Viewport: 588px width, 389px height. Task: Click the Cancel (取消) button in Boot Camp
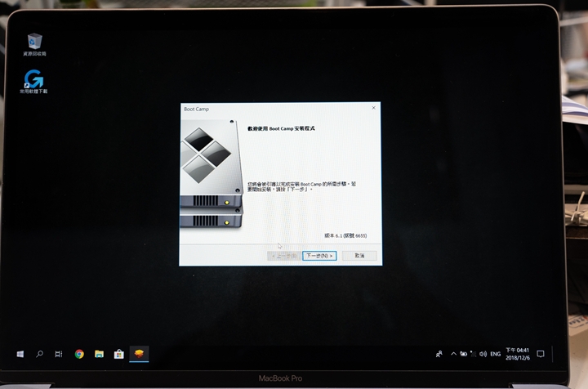click(359, 256)
